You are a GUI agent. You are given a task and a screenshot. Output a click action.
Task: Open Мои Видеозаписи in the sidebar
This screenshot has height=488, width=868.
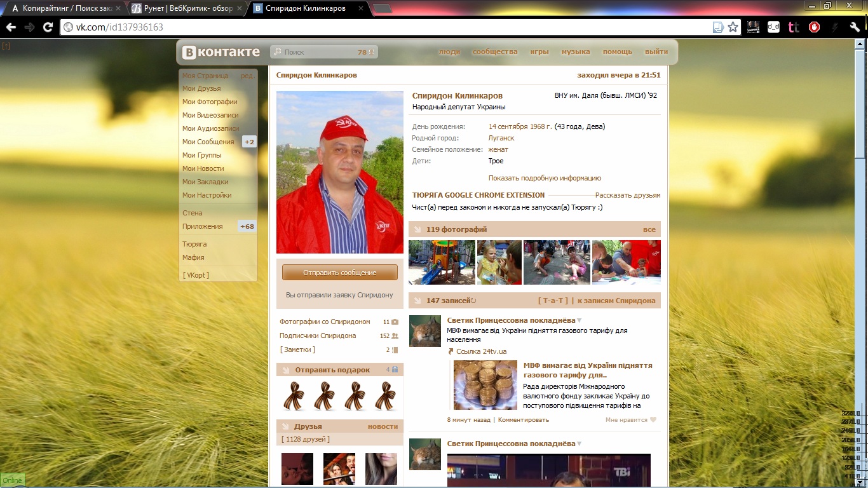pos(210,115)
